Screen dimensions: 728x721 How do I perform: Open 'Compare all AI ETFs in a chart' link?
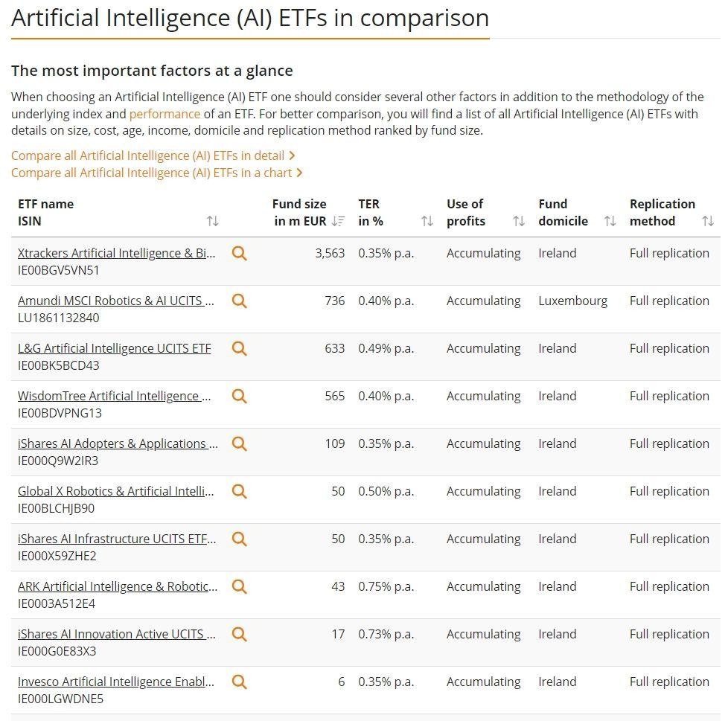pyautogui.click(x=157, y=173)
